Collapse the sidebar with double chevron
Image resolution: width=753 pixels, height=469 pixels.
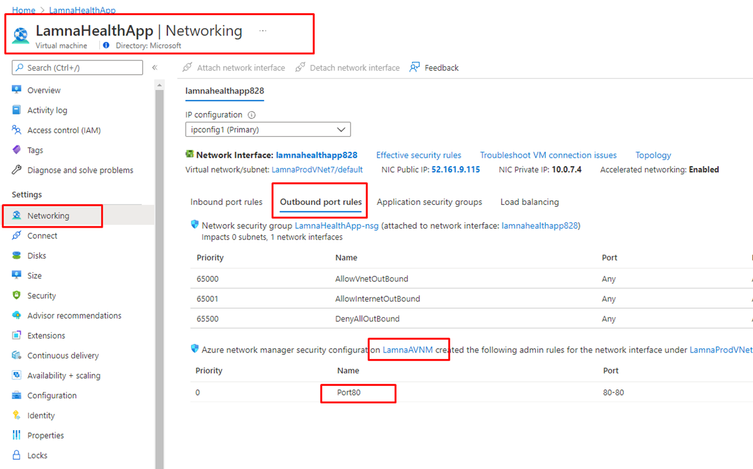pyautogui.click(x=155, y=68)
